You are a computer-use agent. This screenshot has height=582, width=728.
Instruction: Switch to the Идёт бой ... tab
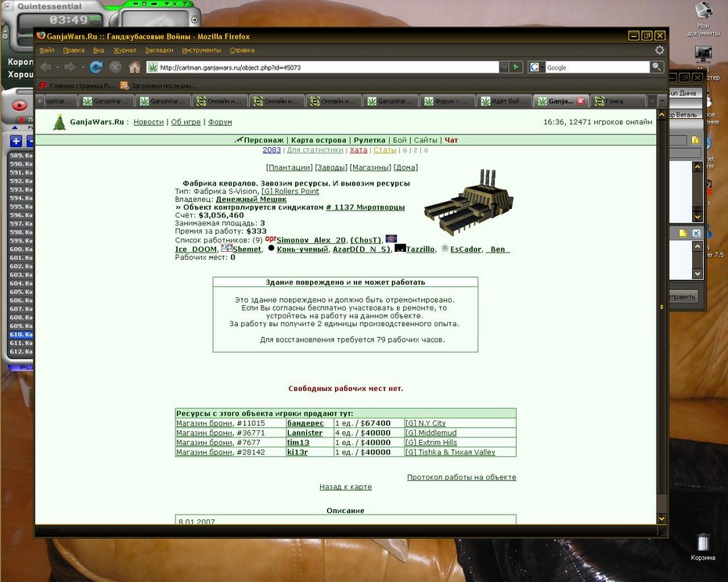click(504, 101)
